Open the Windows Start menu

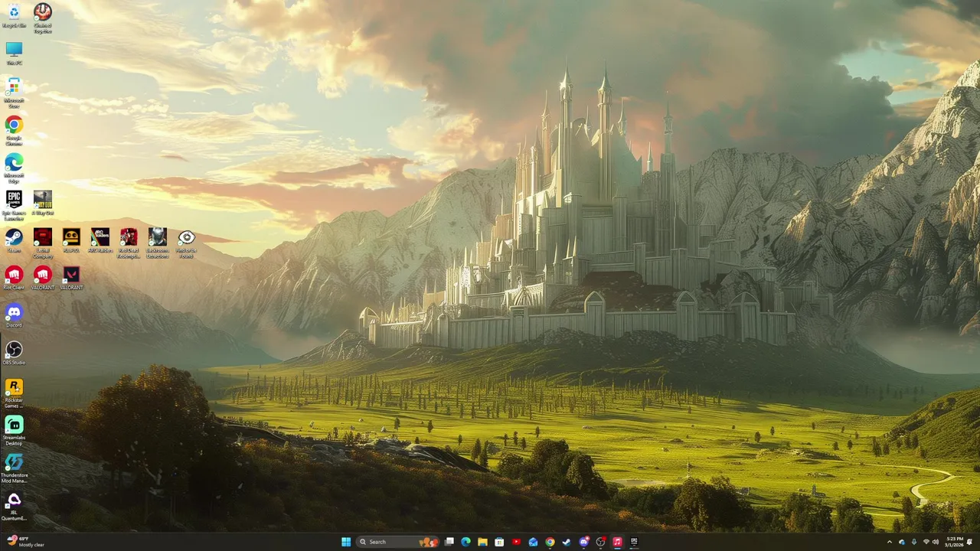(346, 542)
